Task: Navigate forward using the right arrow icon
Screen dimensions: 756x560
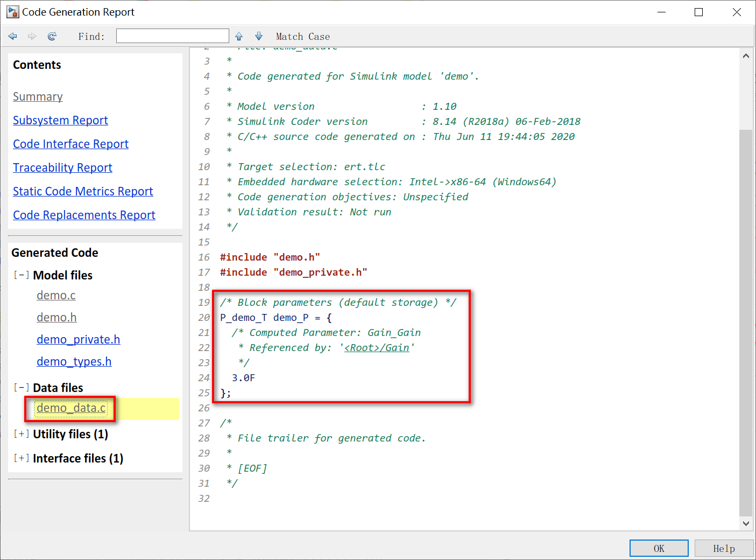Action: [32, 36]
